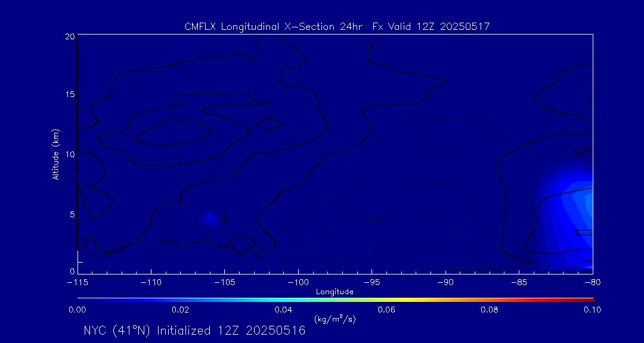Click the yellow section of the colorbar
The image size is (644, 343).
click(x=407, y=300)
